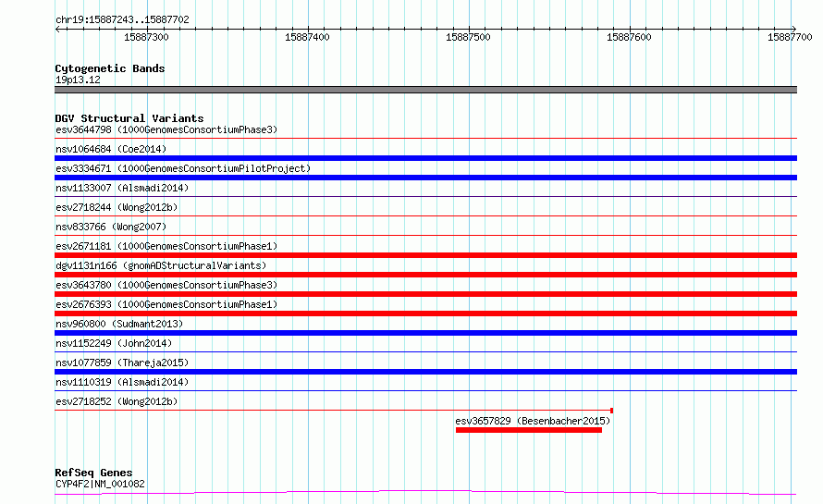Click the 19p13.12 band label
Image resolution: width=823 pixels, height=504 pixels.
[78, 80]
